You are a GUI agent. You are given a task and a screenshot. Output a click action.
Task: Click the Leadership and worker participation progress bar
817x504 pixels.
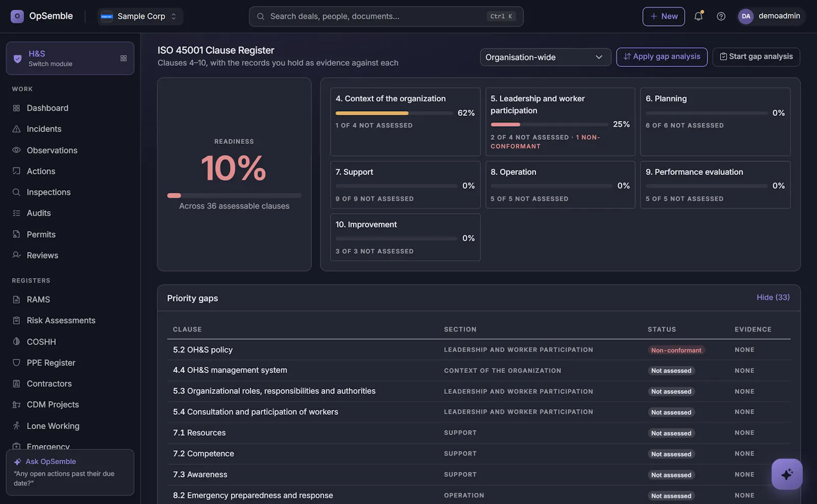pyautogui.click(x=549, y=124)
